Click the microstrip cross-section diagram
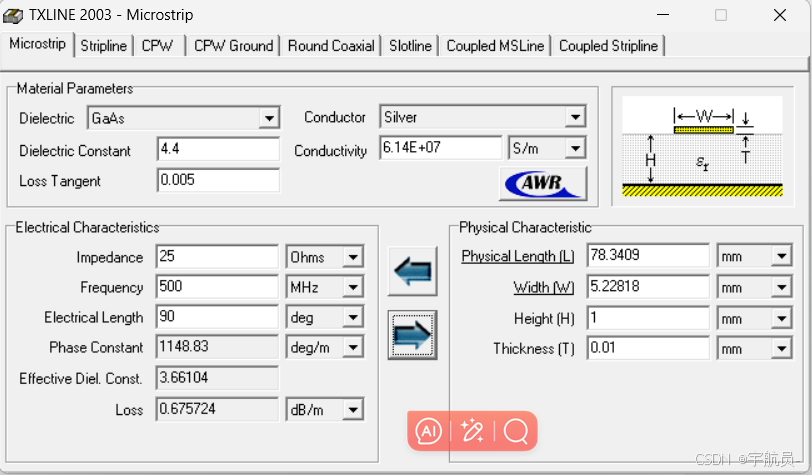This screenshot has width=812, height=475. pyautogui.click(x=702, y=147)
